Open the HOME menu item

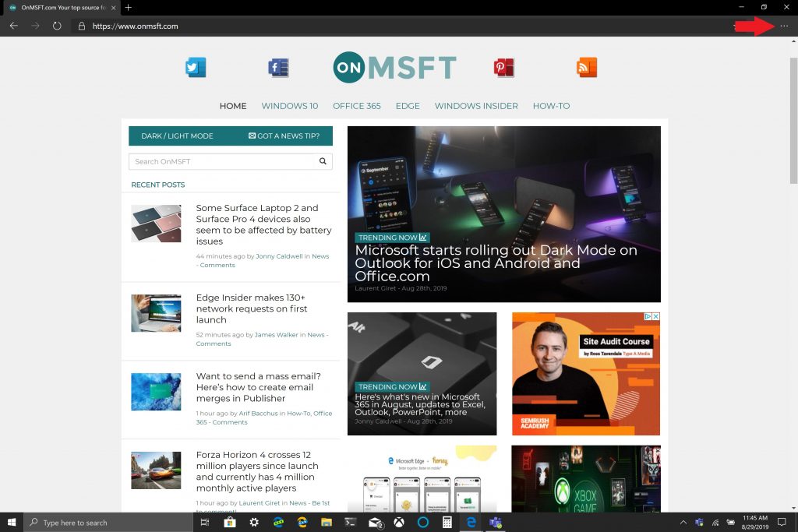tap(233, 106)
